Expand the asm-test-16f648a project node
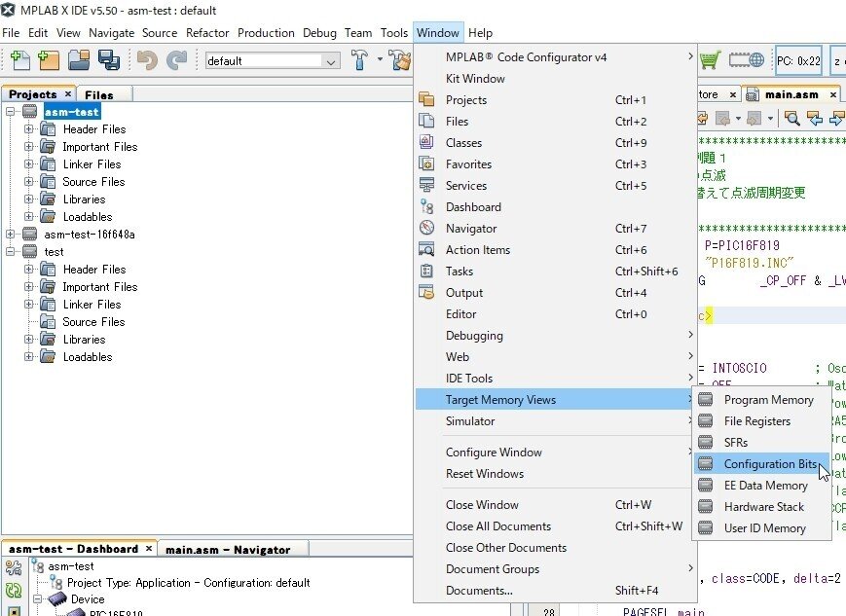Viewport: 846px width, 616px height. point(11,235)
